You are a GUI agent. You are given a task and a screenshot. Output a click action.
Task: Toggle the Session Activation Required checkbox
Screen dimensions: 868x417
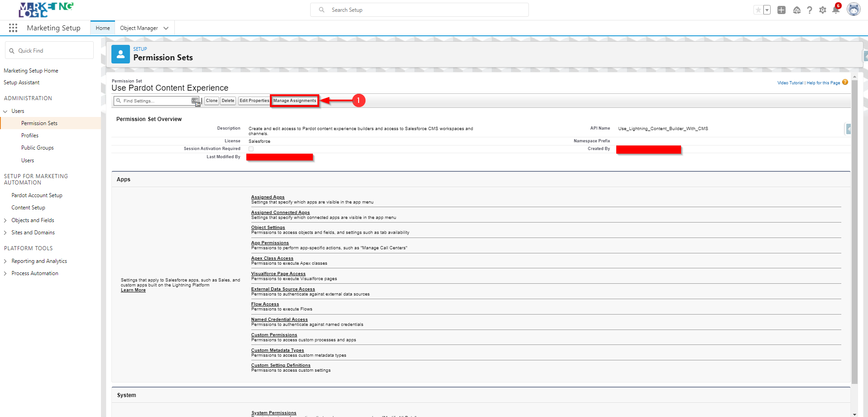point(251,149)
